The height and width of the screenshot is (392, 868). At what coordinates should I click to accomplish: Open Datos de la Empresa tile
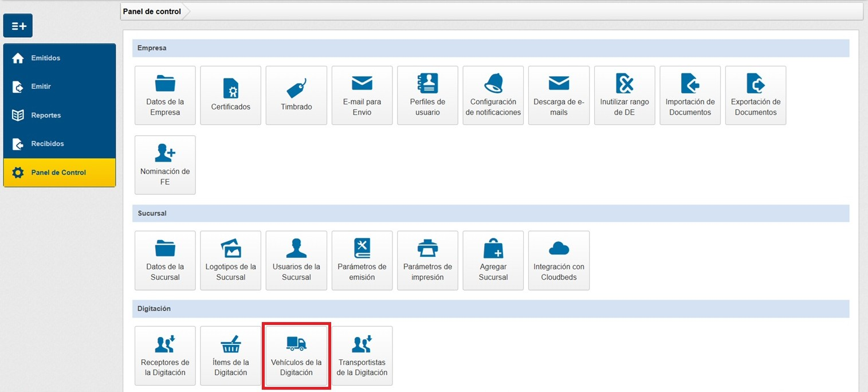point(165,95)
